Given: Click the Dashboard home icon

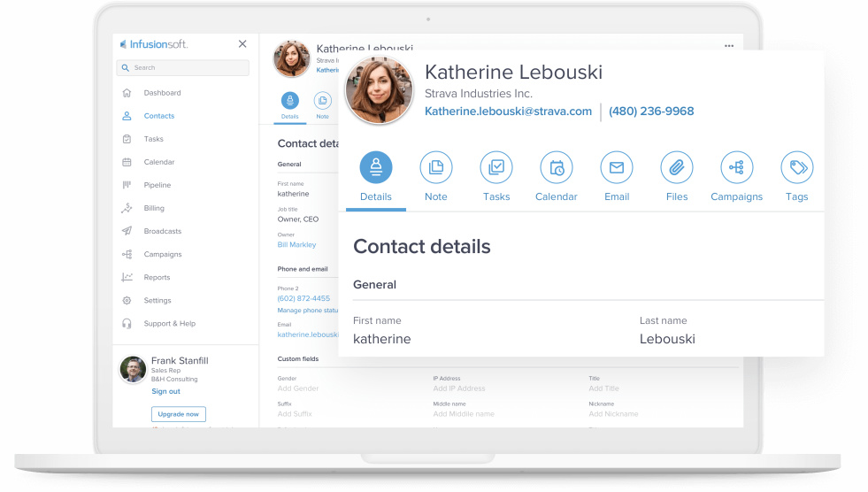Looking at the screenshot, I should coord(127,93).
